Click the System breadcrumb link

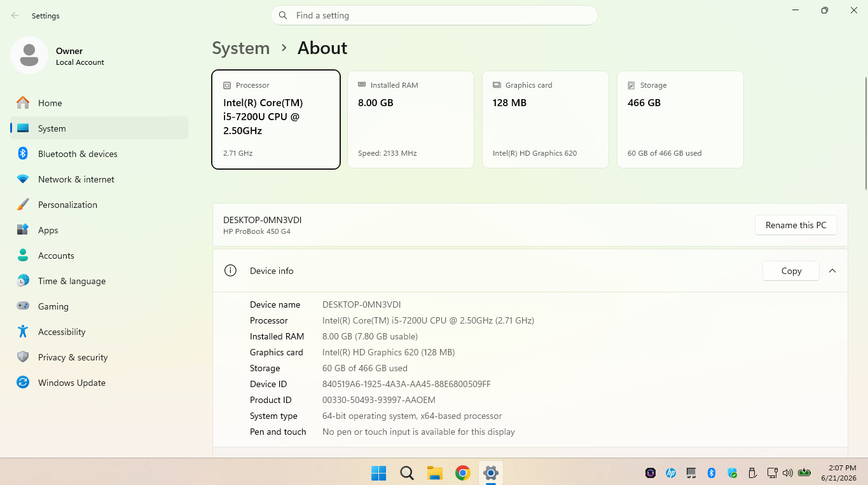click(241, 48)
